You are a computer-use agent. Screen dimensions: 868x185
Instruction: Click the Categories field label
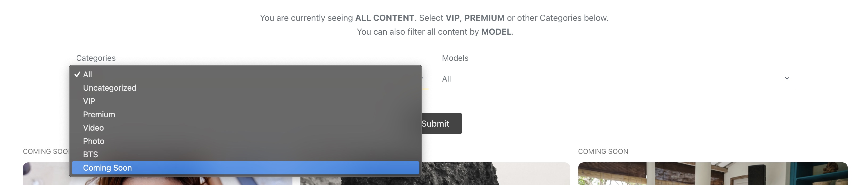(96, 58)
